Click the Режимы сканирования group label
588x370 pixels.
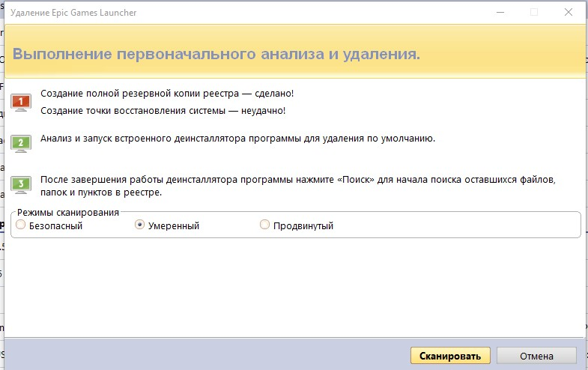68,213
